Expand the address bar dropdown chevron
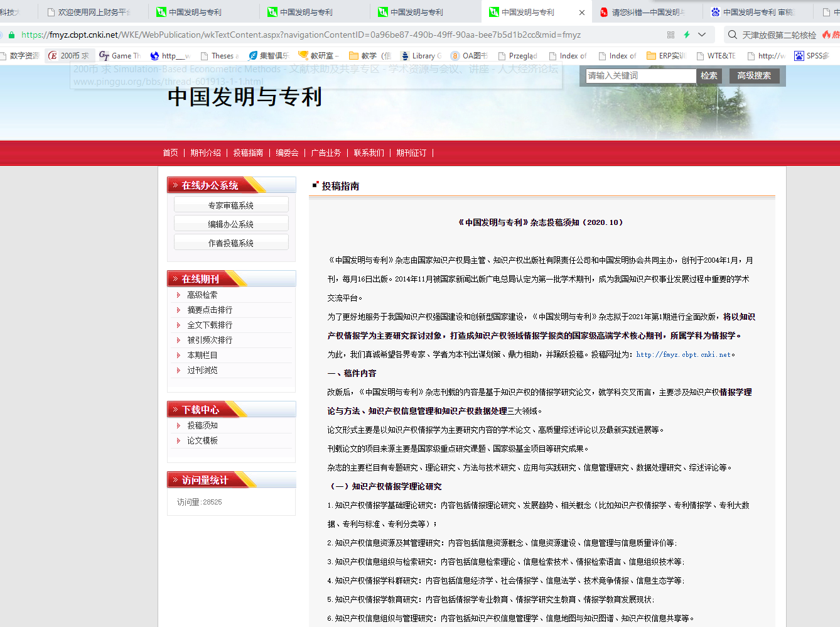Screen dimensions: 840x627 tap(702, 35)
